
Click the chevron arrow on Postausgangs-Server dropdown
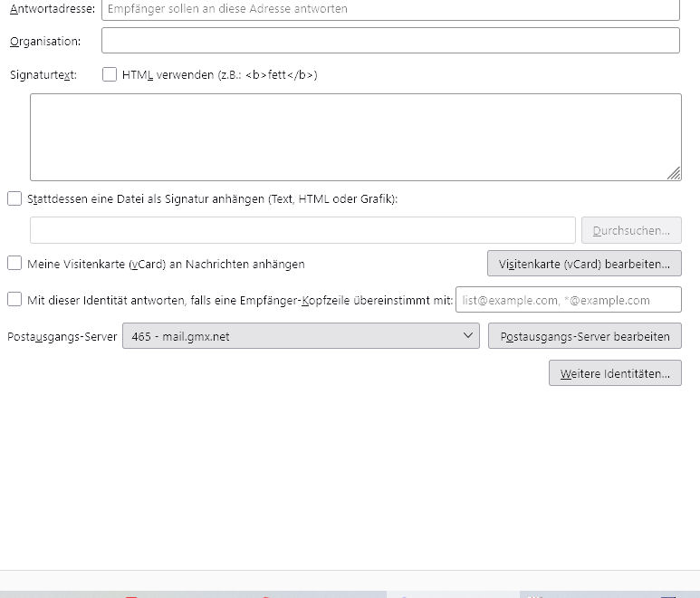(x=468, y=335)
